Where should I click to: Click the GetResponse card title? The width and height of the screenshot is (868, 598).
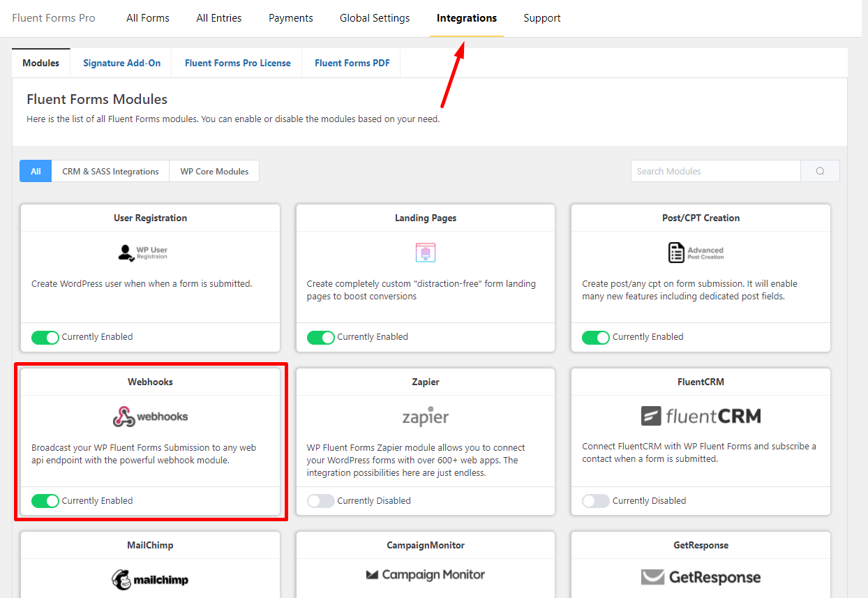701,545
